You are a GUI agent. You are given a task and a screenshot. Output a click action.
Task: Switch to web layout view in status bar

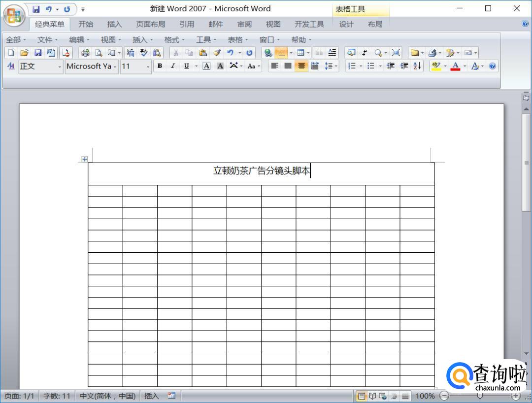pos(383,396)
